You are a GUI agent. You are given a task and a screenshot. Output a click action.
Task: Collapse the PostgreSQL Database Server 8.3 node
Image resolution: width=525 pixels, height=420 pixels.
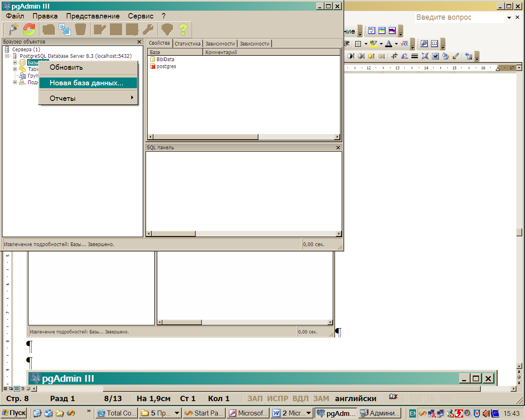(7, 56)
